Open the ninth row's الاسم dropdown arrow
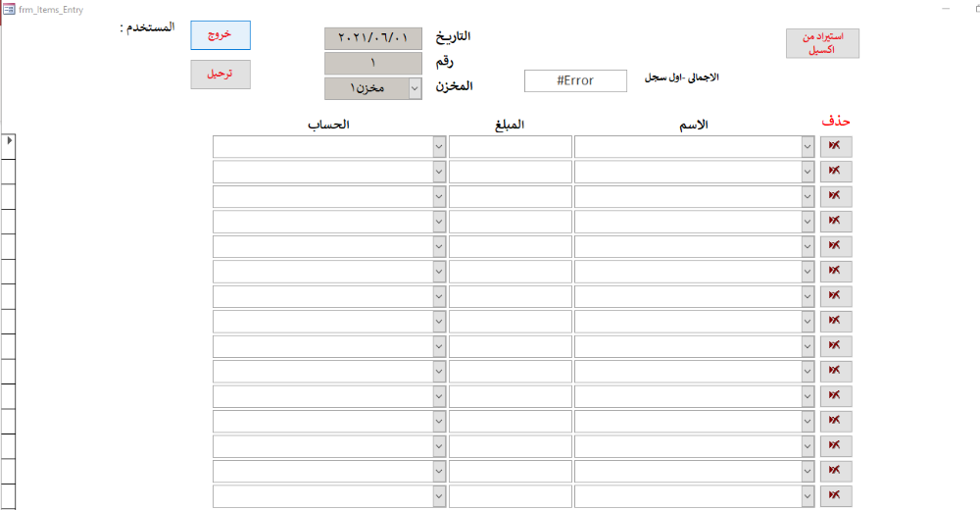Image resolution: width=980 pixels, height=510 pixels. pyautogui.click(x=808, y=347)
